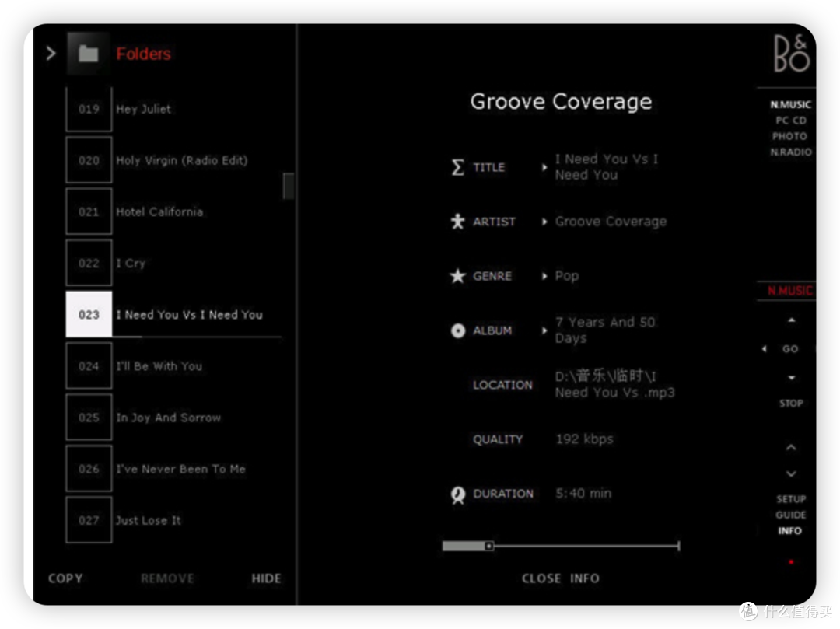Click the INFO button
This screenshot has width=840, height=629.
[789, 531]
